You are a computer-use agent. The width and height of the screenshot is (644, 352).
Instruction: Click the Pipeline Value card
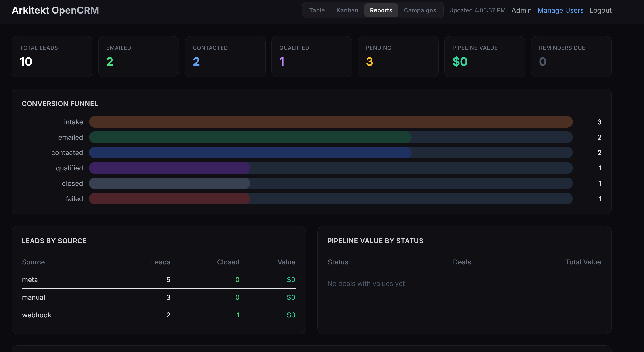tap(485, 56)
